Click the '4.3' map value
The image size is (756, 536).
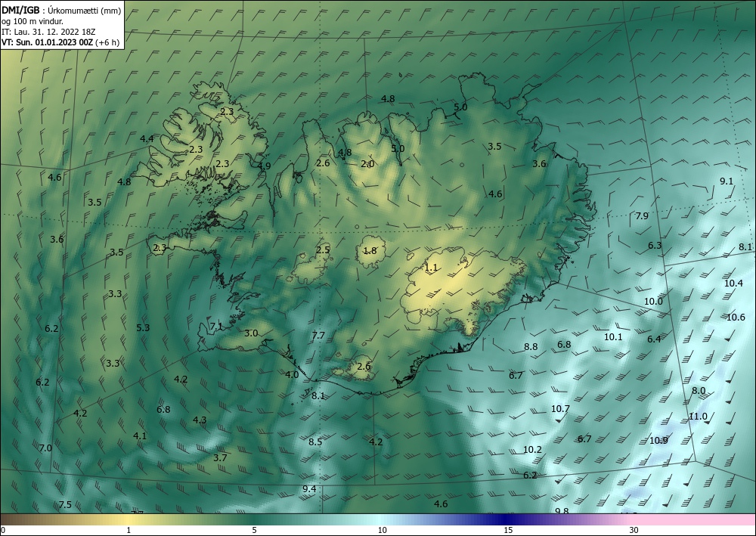(x=200, y=420)
